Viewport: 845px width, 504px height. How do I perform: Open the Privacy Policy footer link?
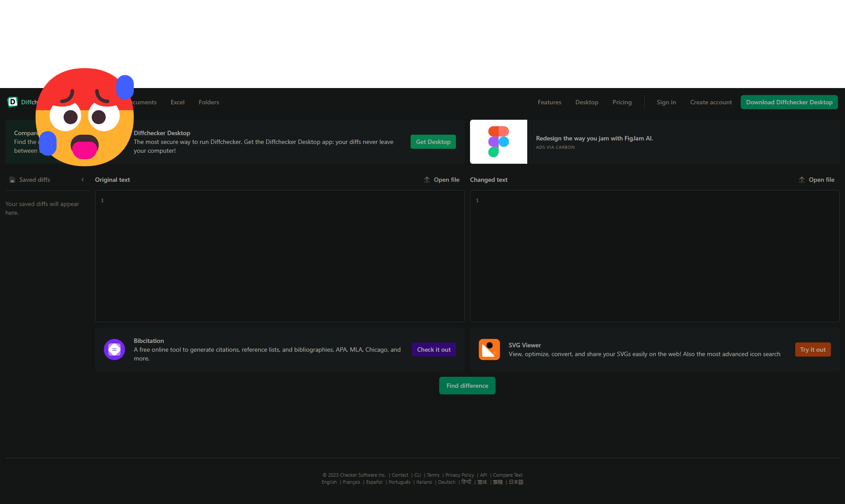click(460, 475)
